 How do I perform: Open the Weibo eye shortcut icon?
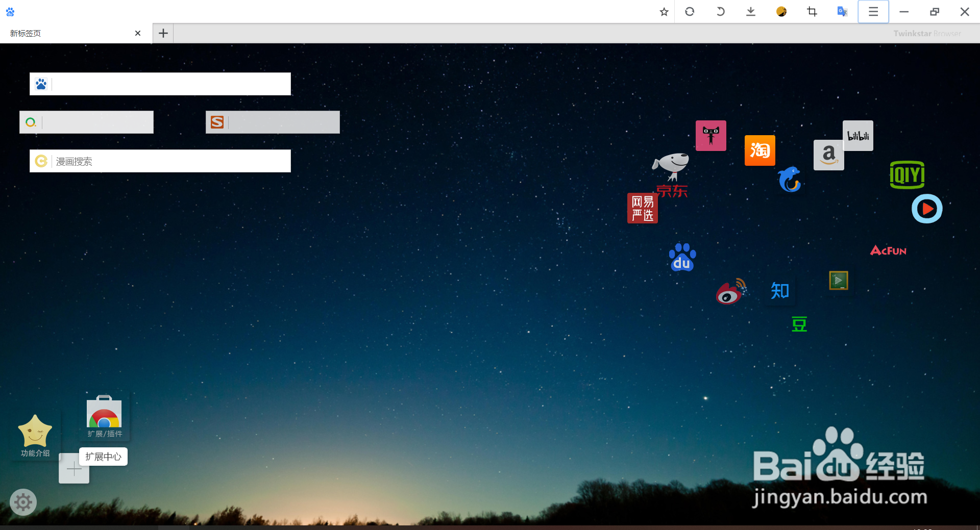point(731,292)
